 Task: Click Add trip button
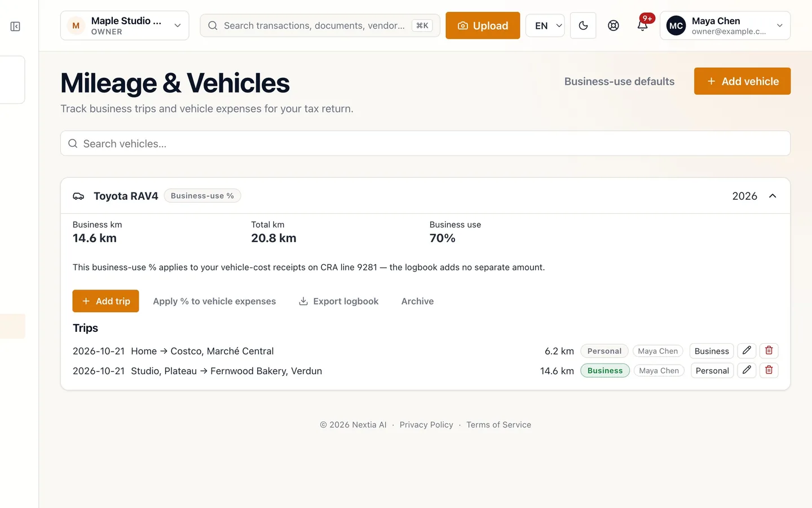click(x=105, y=301)
